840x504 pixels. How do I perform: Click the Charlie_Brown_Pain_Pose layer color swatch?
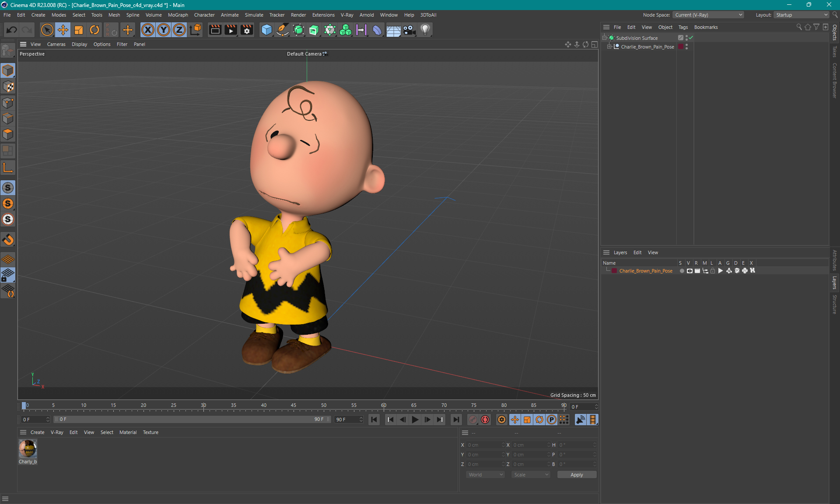[614, 271]
